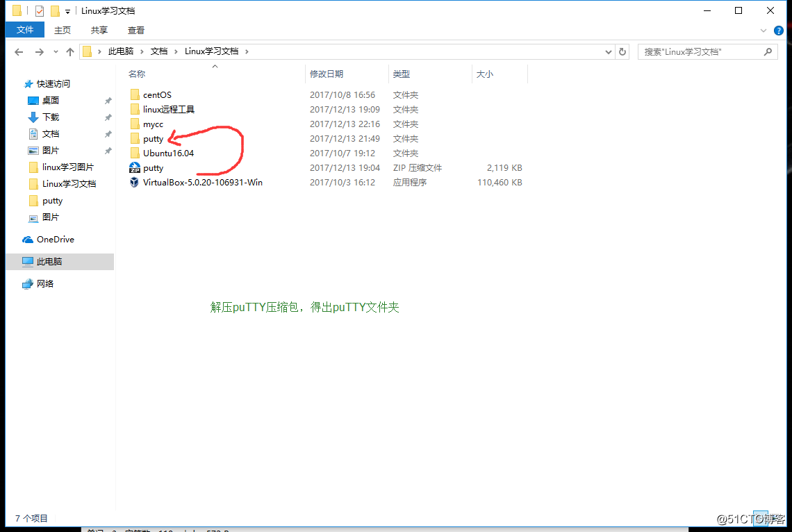The width and height of the screenshot is (792, 532).
Task: Select the putty folder icon in file list
Action: (x=134, y=139)
